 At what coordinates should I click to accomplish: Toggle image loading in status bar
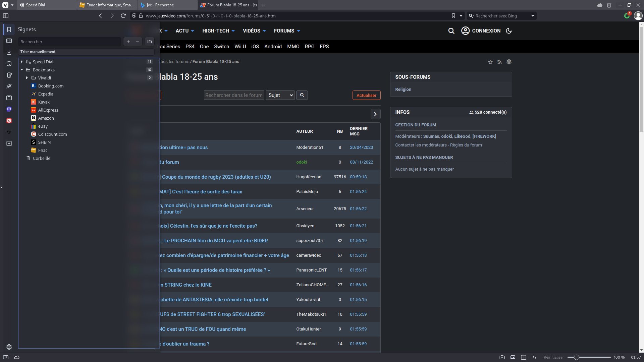(513, 357)
